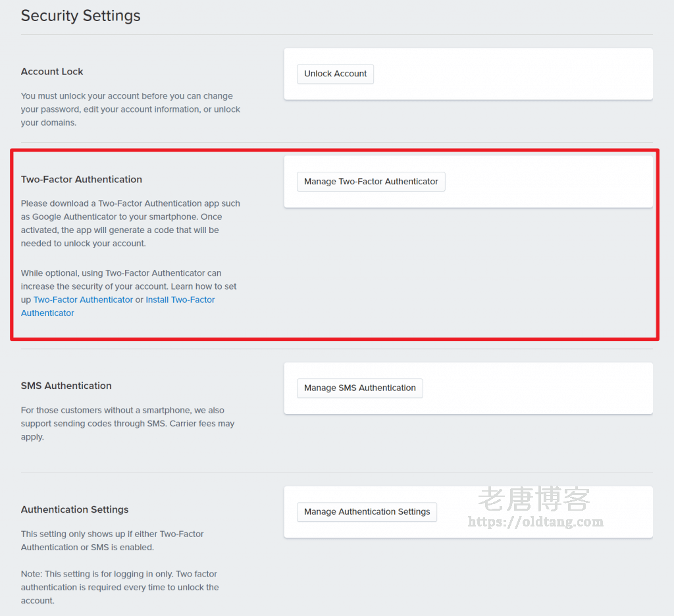Viewport: 674px width, 616px height.
Task: Click the Unlock Account button
Action: point(335,74)
